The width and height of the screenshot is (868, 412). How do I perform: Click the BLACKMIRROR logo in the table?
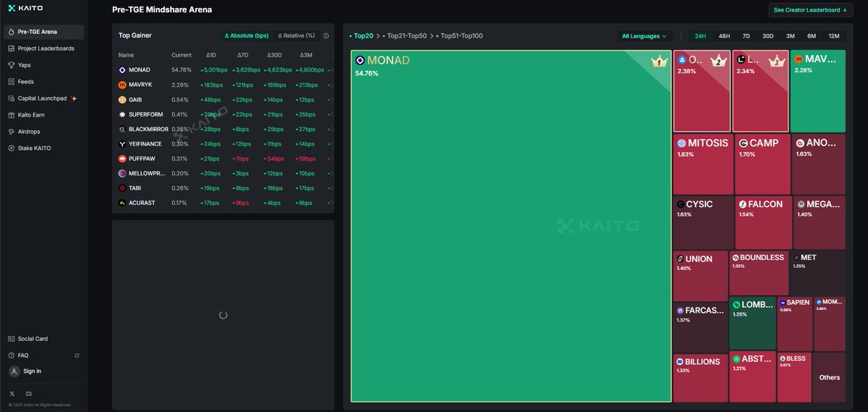coord(122,129)
